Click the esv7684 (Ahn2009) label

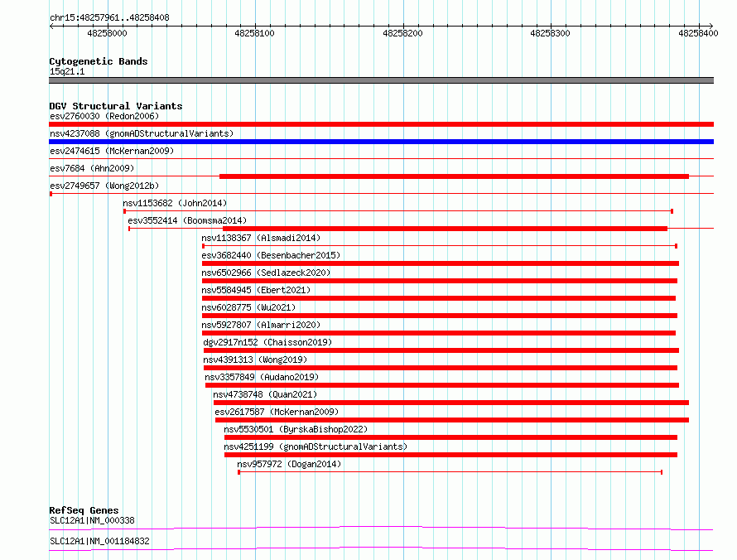point(92,168)
